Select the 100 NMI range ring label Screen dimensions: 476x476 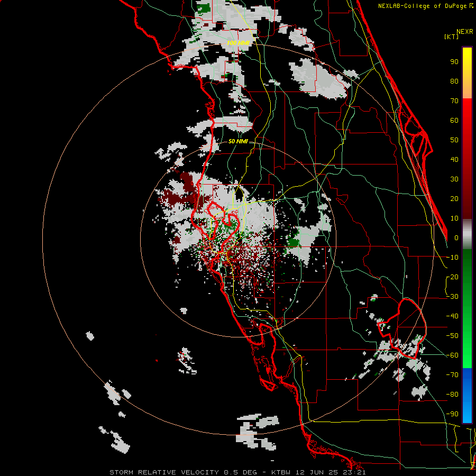point(238,43)
